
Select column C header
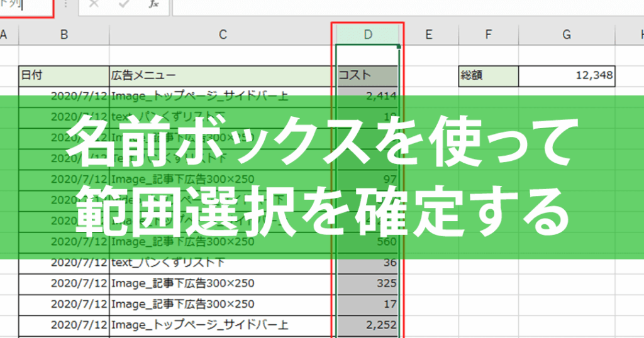click(x=223, y=35)
